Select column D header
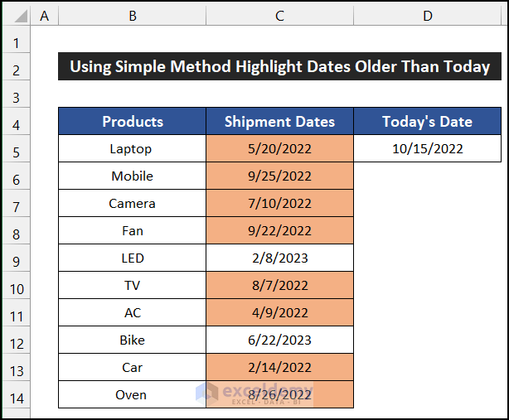Screen dimensions: 509x420 pyautogui.click(x=427, y=16)
